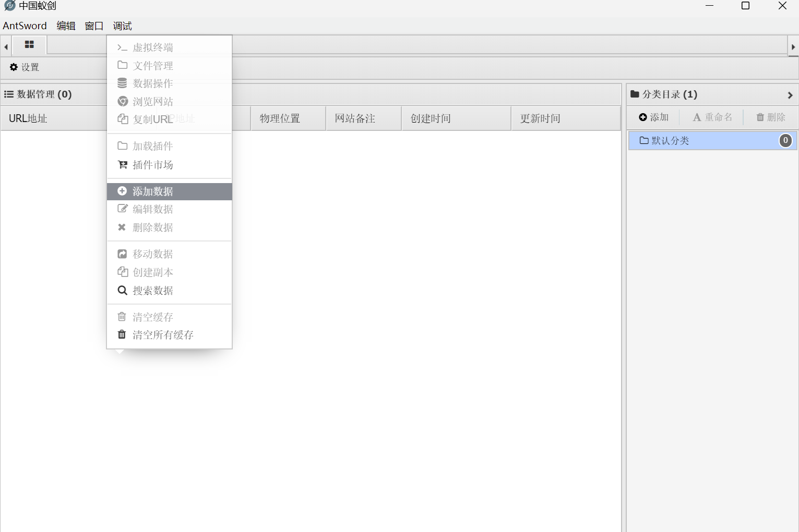
Task: Click the 默认分类 folder icon
Action: pos(644,140)
